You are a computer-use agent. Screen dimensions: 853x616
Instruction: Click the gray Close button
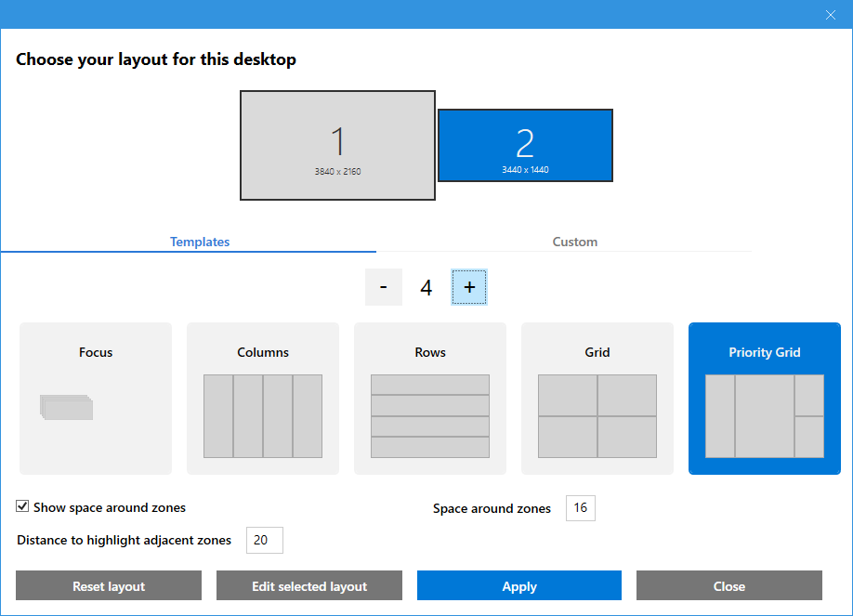[729, 586]
